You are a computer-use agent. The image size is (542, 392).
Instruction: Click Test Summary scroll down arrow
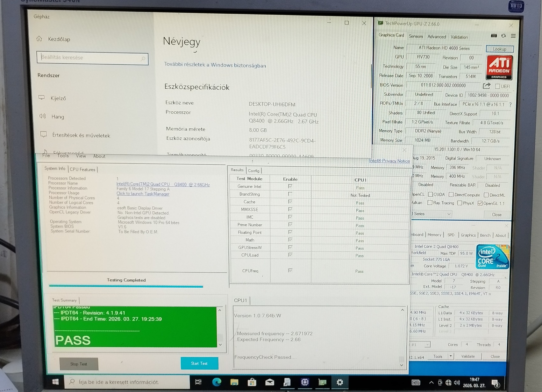(220, 345)
